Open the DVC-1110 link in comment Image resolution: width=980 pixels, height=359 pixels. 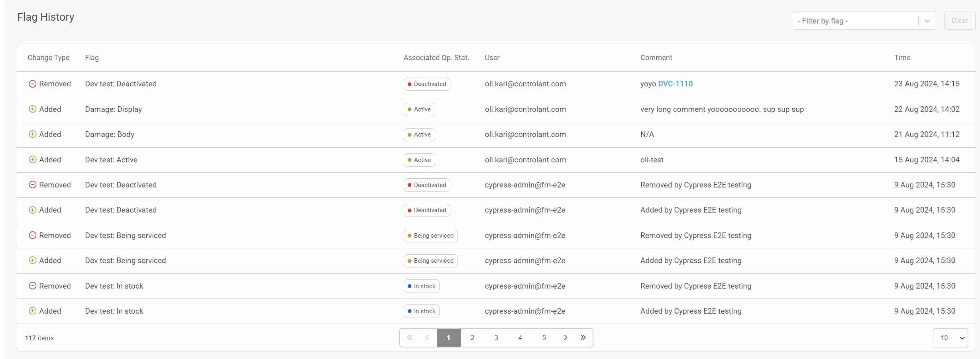pos(675,84)
